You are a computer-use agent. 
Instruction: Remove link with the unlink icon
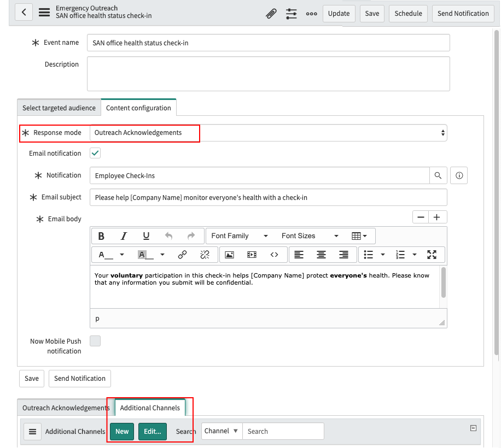(x=205, y=255)
